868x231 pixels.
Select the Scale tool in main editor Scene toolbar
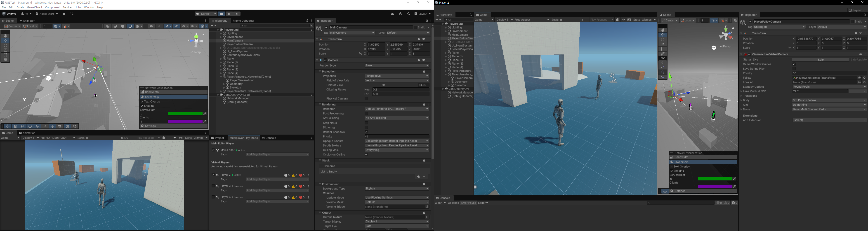pyautogui.click(x=5, y=50)
